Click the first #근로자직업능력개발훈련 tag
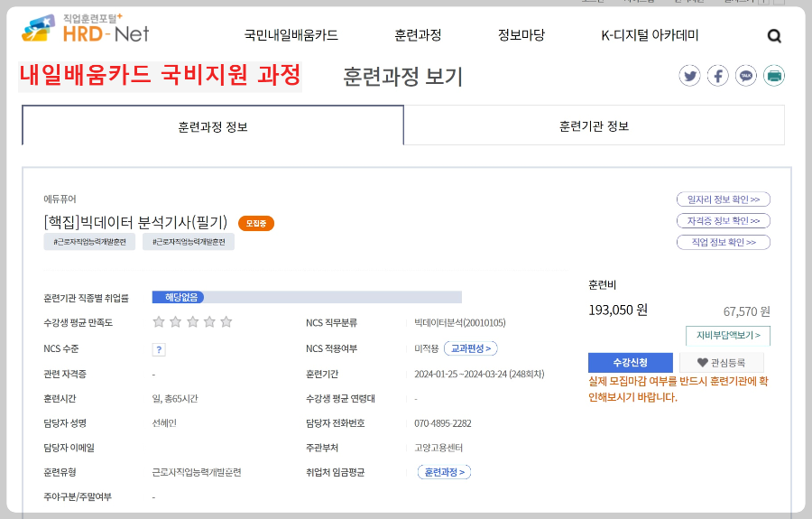 pyautogui.click(x=89, y=242)
